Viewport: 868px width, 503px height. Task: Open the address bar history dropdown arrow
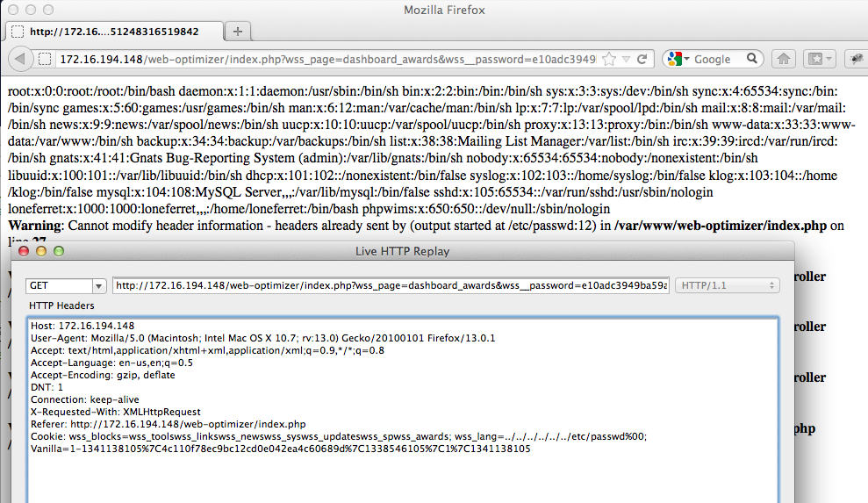tap(626, 60)
